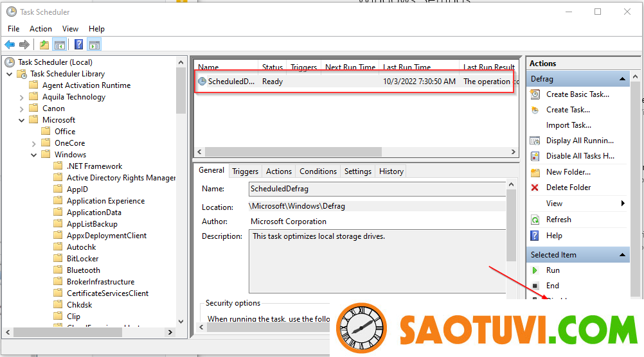Click the tree pane down scroll arrow
This screenshot has height=357, width=644.
pos(181,321)
